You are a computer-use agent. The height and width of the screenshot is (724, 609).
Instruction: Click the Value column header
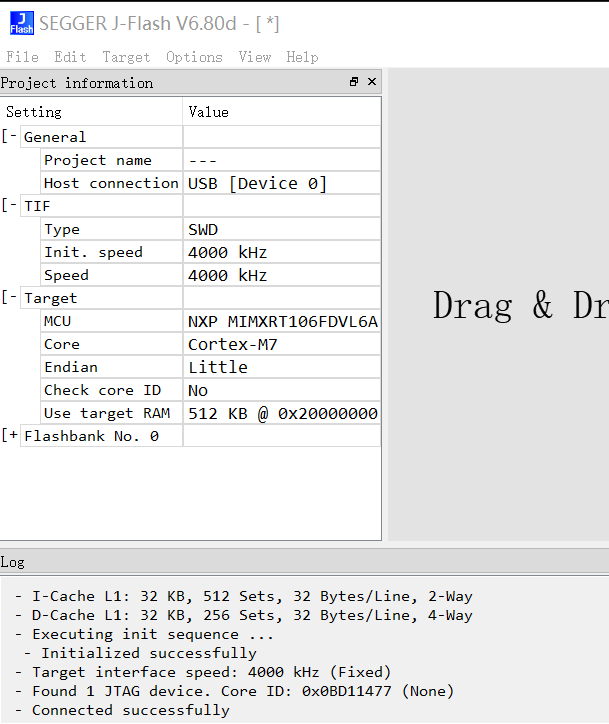coord(282,112)
